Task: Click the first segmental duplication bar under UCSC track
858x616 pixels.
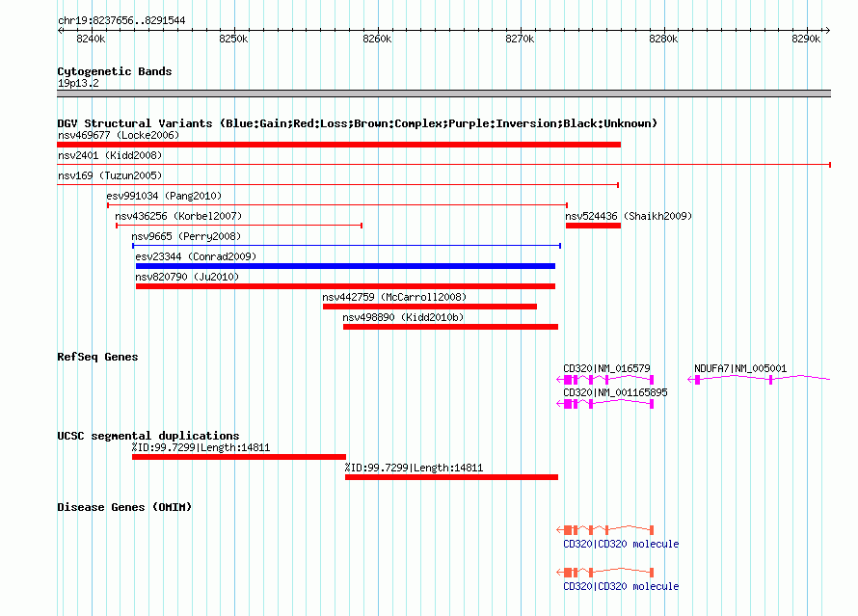Action: pos(238,457)
